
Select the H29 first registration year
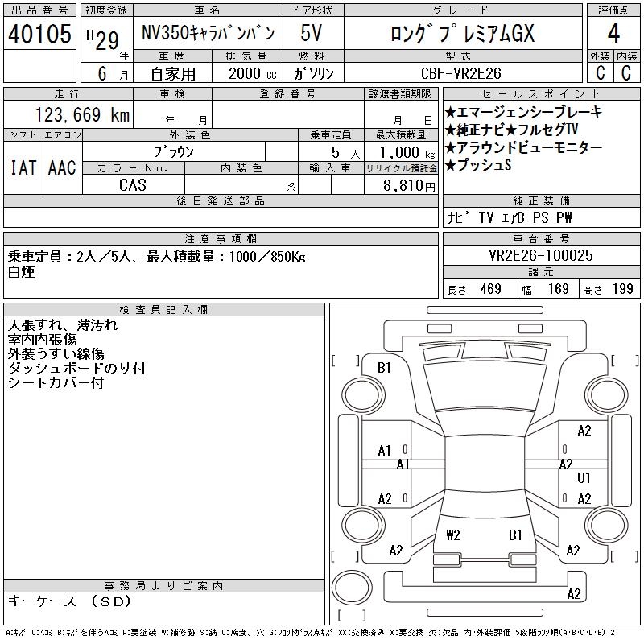(103, 39)
